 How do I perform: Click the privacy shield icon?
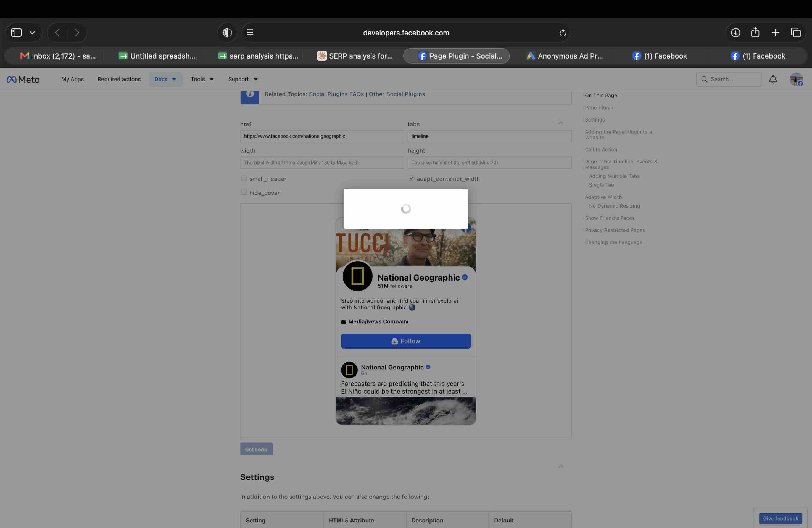[x=227, y=32]
